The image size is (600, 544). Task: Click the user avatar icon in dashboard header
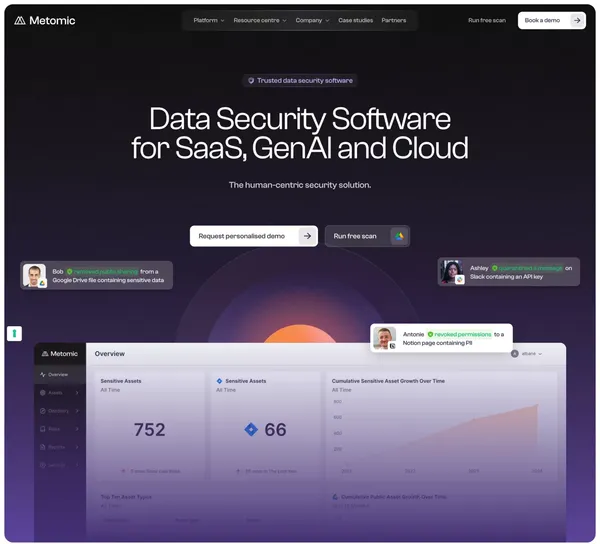tap(515, 354)
